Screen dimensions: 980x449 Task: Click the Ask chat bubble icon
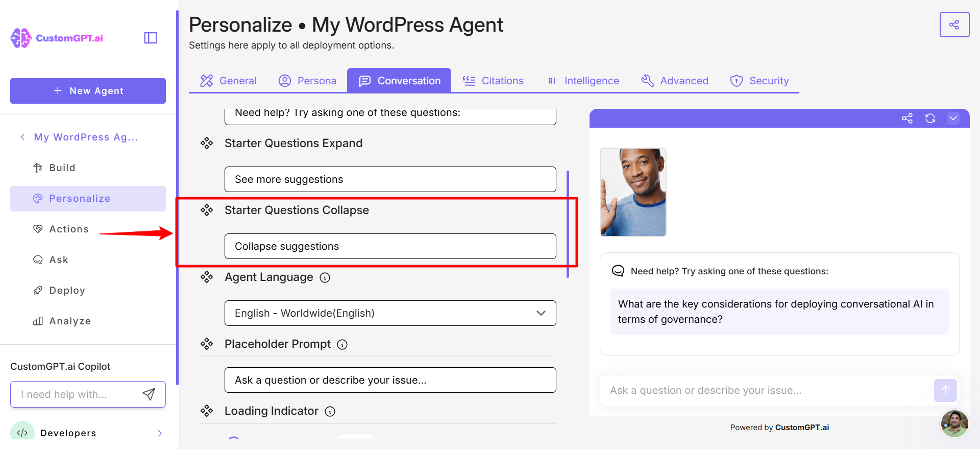[x=38, y=260]
